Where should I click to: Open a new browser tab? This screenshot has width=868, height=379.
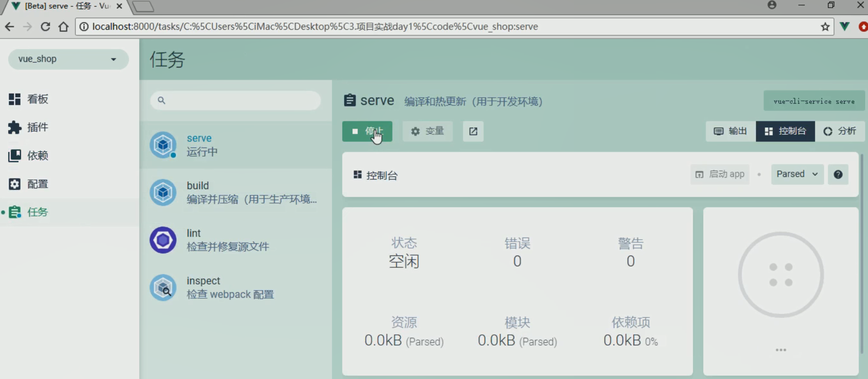[x=143, y=7]
